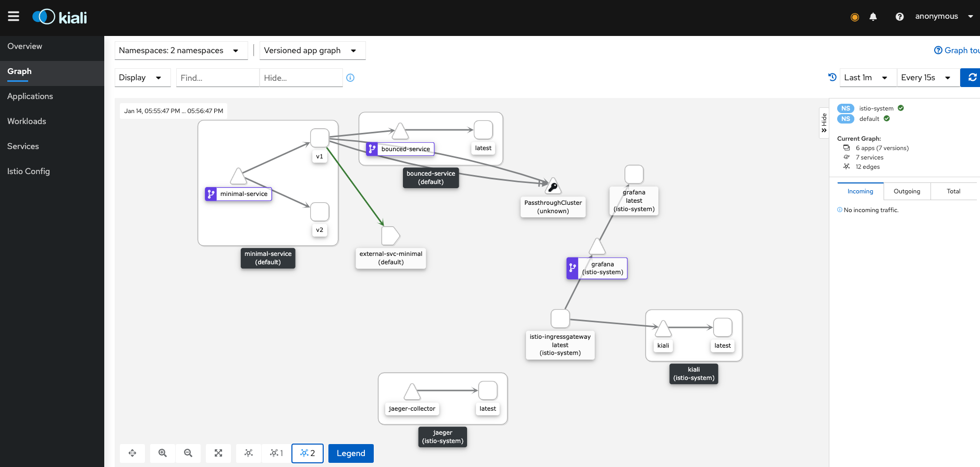Viewport: 980px width, 467px height.
Task: Select the jaeger latest workload node
Action: (488, 390)
